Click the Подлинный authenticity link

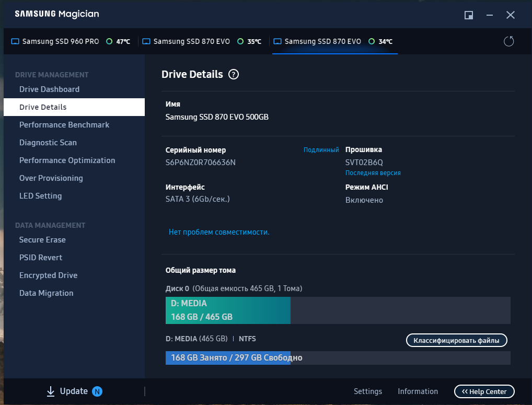tap(321, 149)
